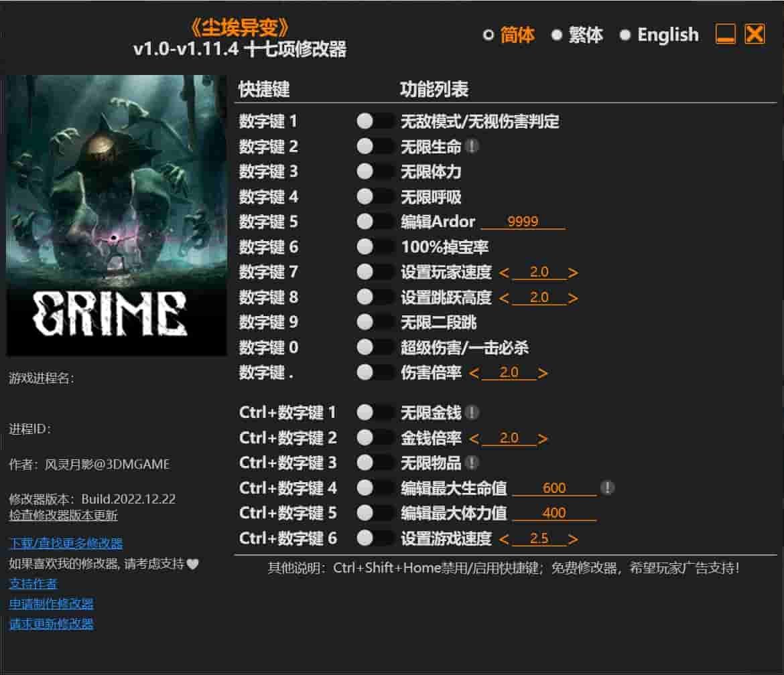
Task: Increase 设置游戏速度 value with right arrow
Action: click(572, 539)
